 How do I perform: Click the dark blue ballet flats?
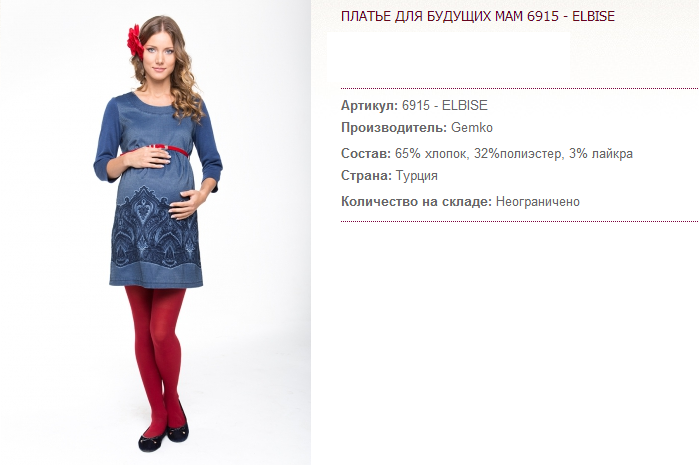[164, 430]
